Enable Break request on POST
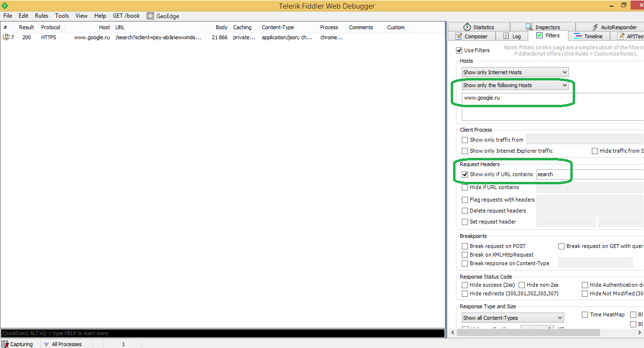Viewport: 644px width, 348px height. point(465,246)
